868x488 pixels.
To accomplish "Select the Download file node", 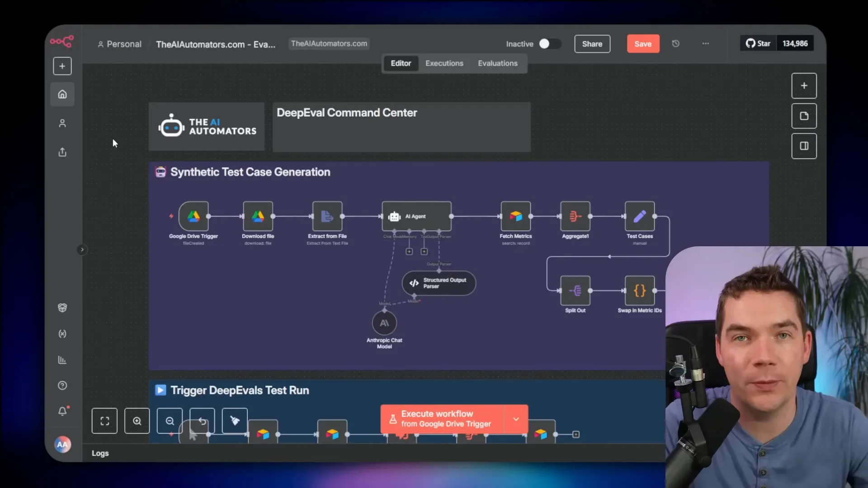I will pyautogui.click(x=258, y=216).
